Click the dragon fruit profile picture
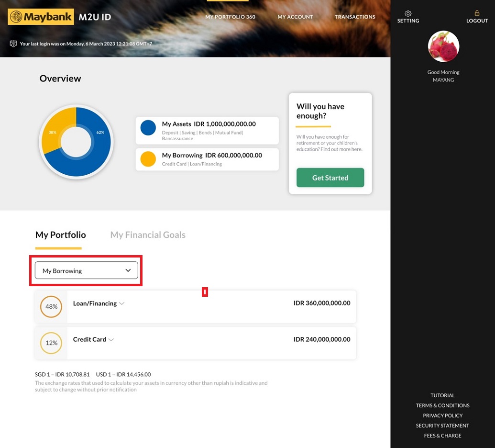Image resolution: width=495 pixels, height=448 pixels. pos(443,46)
